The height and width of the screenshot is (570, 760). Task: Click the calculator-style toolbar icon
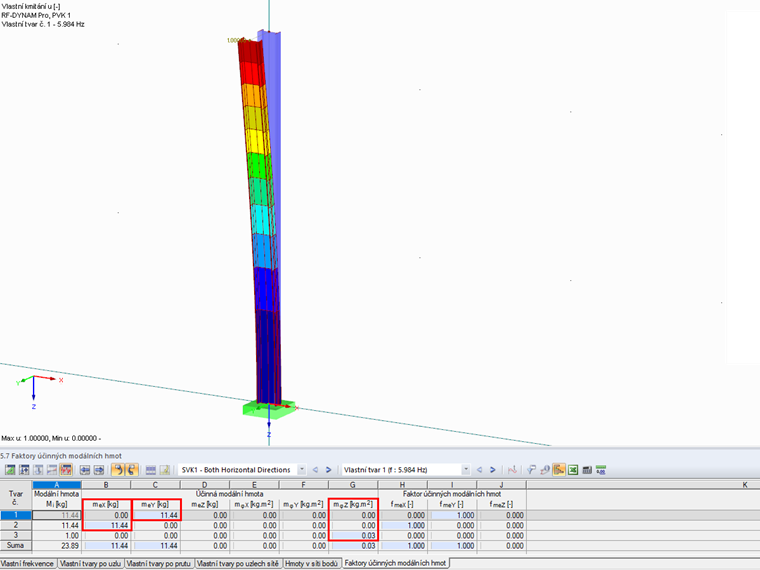[x=587, y=470]
